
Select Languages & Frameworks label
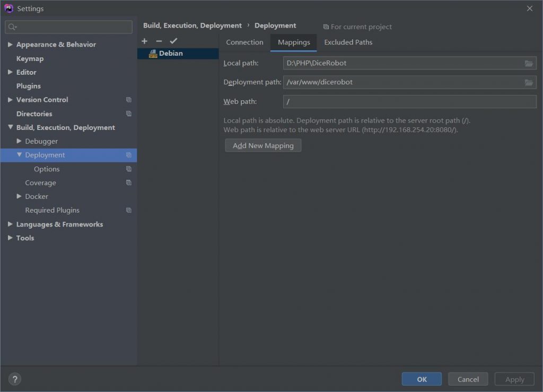pos(59,224)
